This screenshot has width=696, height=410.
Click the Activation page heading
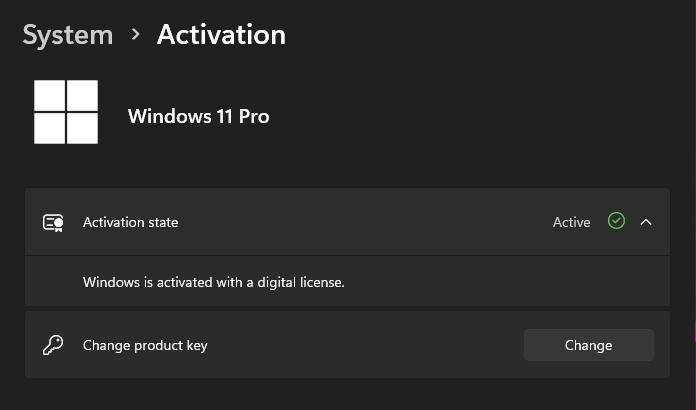tap(221, 35)
